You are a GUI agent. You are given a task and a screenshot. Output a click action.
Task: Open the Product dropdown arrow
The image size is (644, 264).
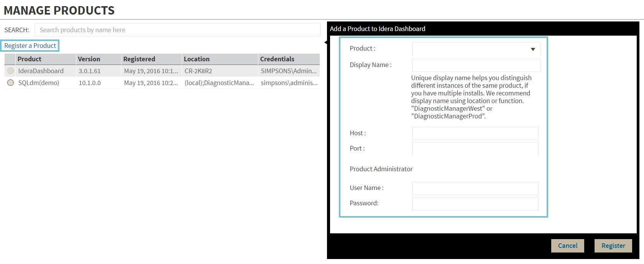click(x=532, y=49)
